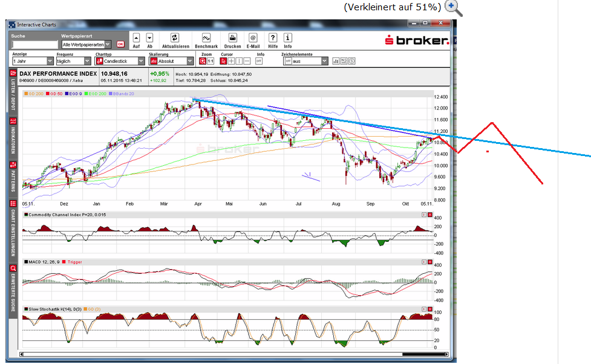Toggle the Info off switch
This screenshot has width=591, height=364.
point(259,60)
